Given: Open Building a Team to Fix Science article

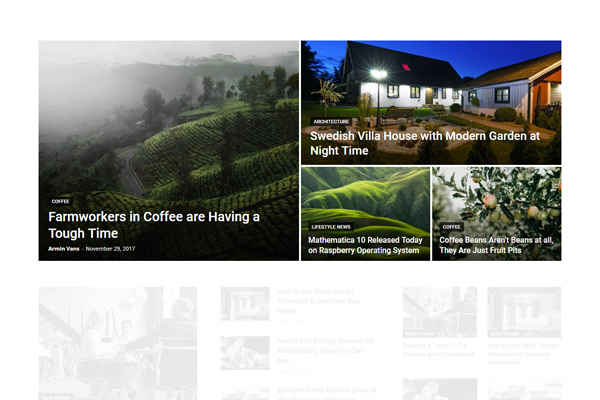Looking at the screenshot, I should [x=438, y=350].
